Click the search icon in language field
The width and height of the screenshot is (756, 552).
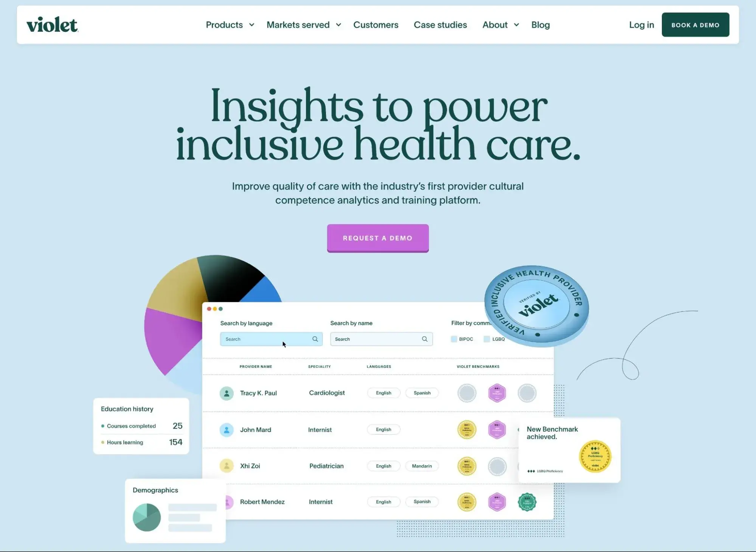[x=315, y=339]
